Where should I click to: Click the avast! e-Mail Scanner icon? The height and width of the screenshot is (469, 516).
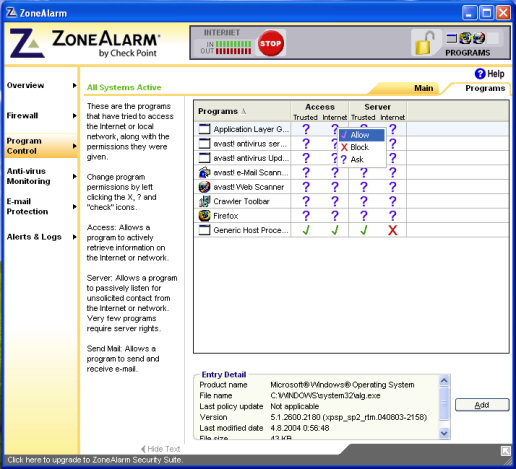tap(204, 172)
